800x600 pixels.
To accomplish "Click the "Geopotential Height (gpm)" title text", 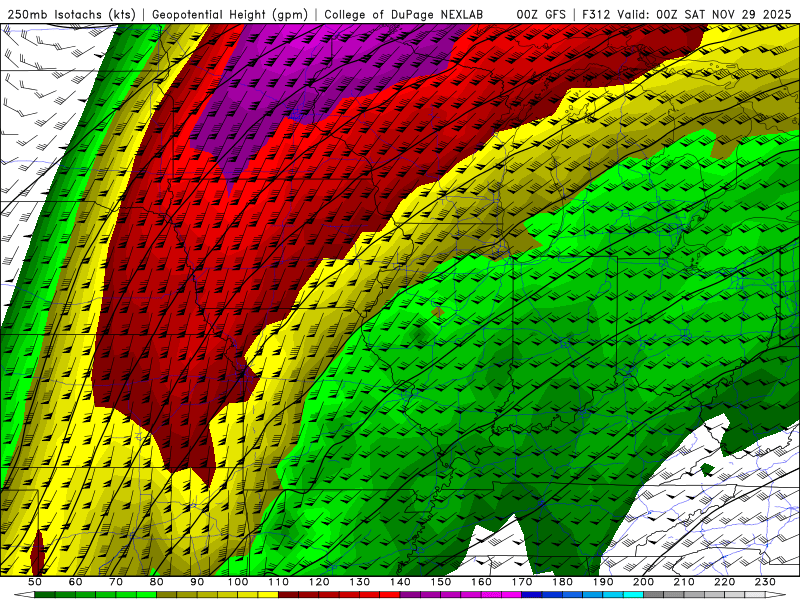I will pos(230,14).
